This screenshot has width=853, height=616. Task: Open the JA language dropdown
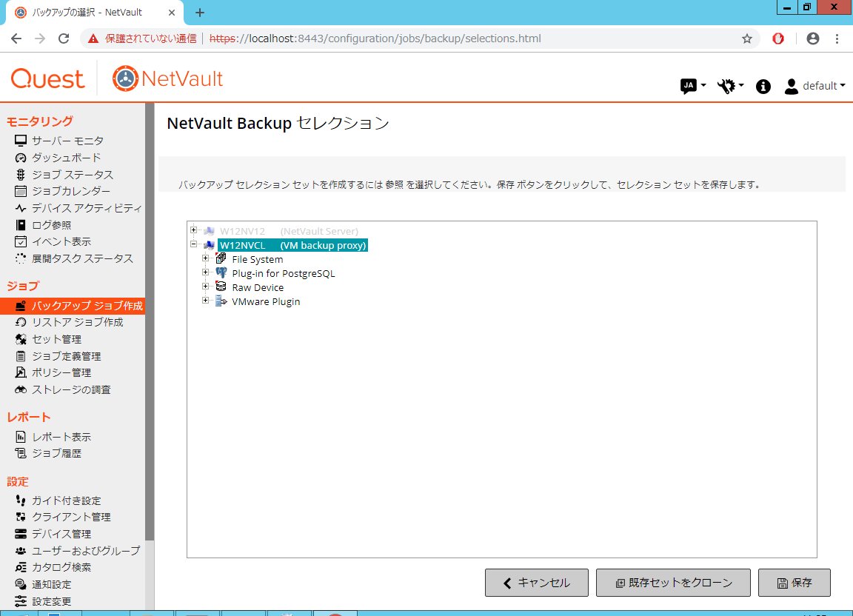(x=693, y=86)
